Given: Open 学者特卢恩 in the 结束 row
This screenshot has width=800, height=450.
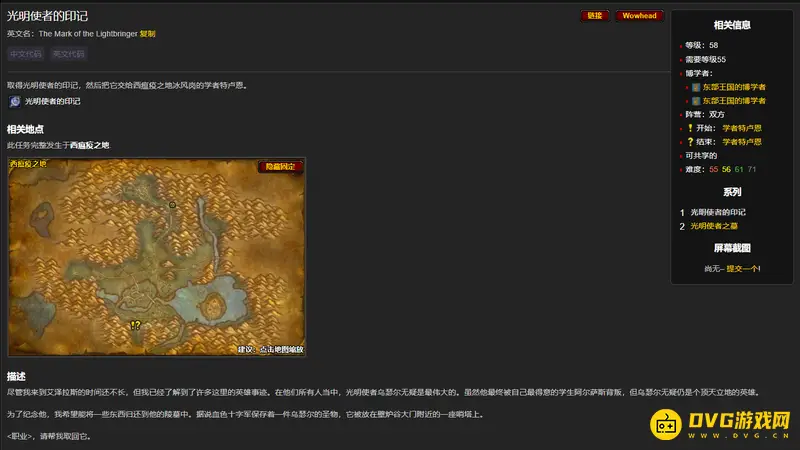Looking at the screenshot, I should pos(742,142).
